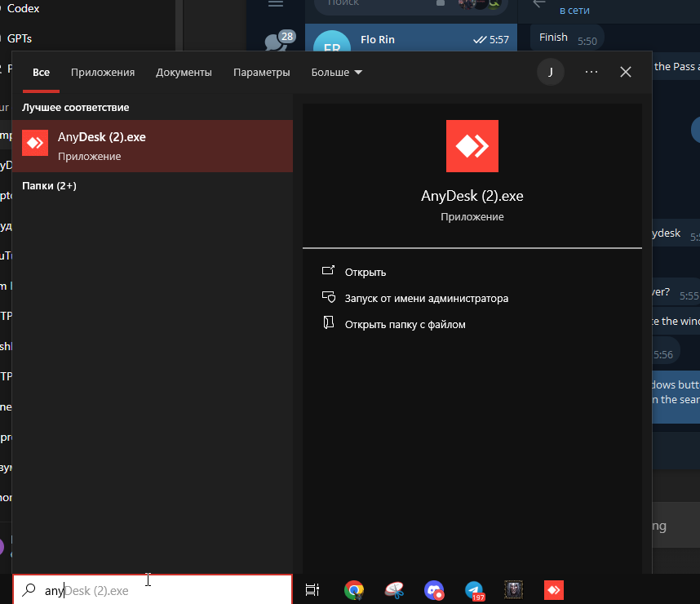Open the game portrait icon on taskbar
The height and width of the screenshot is (604, 700).
point(513,589)
